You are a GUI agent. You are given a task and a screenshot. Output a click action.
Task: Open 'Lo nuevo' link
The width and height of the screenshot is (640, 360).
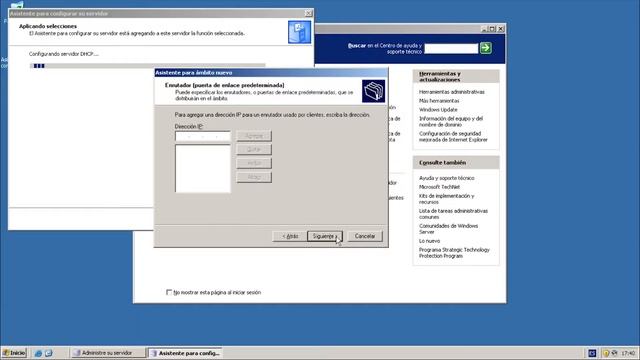click(x=429, y=241)
